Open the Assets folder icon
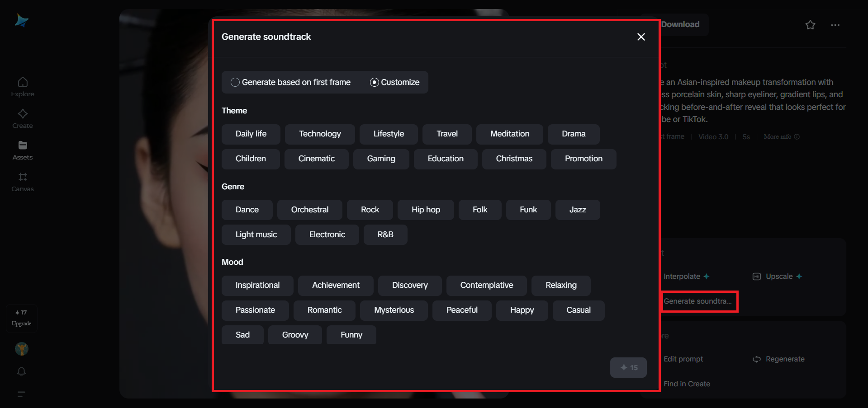Image resolution: width=868 pixels, height=408 pixels. pos(23,145)
